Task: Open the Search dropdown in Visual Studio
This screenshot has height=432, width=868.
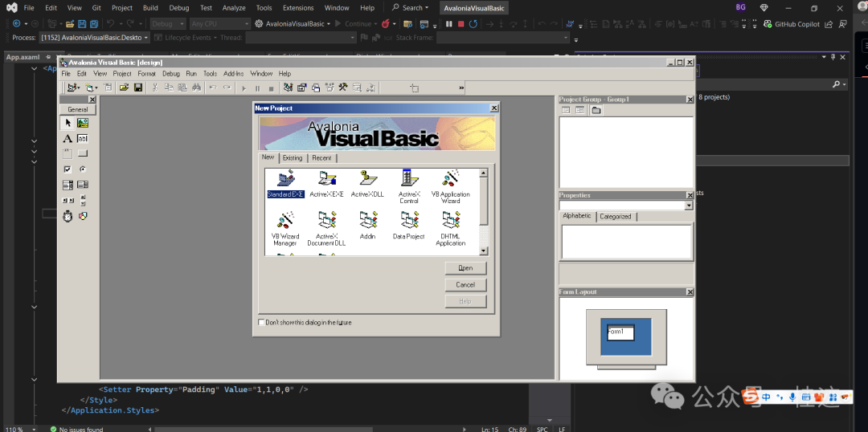Action: 410,8
